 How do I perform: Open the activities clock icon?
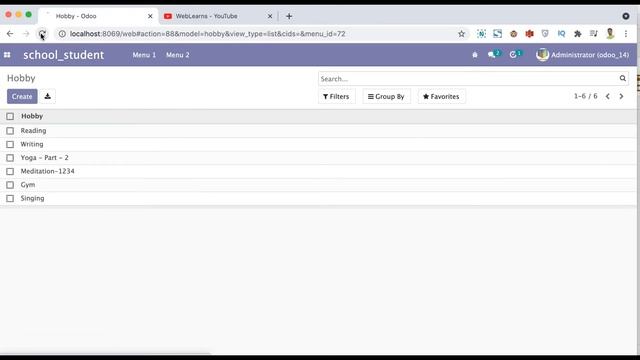click(514, 55)
